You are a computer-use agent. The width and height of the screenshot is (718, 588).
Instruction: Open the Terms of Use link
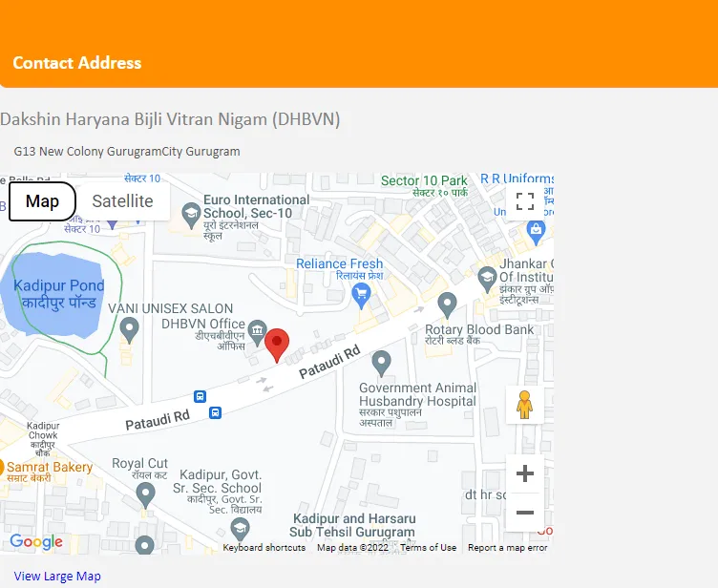click(428, 548)
